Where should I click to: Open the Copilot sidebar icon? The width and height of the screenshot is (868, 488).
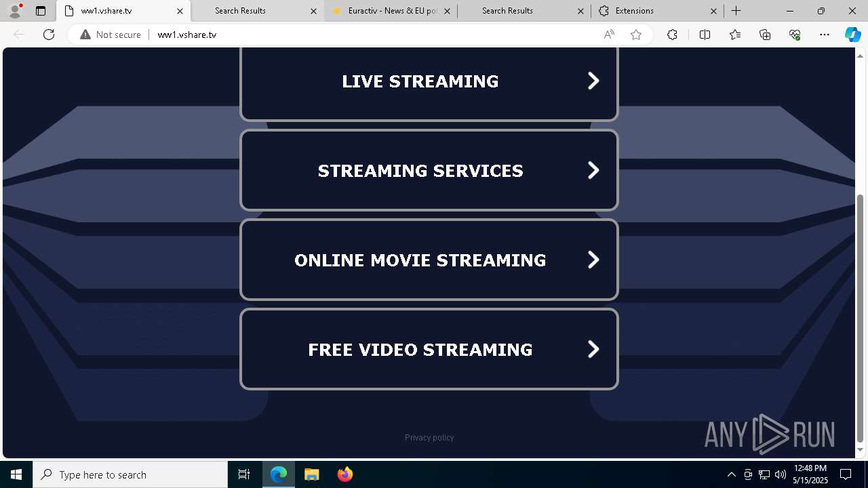click(852, 35)
